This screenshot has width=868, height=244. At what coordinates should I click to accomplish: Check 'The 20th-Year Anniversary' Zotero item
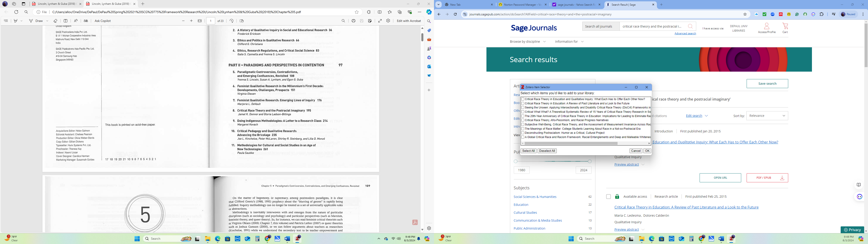click(x=523, y=116)
